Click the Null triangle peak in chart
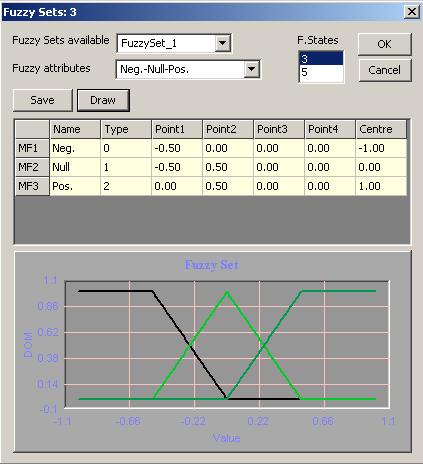Screen dimensions: 423x464 (227, 292)
